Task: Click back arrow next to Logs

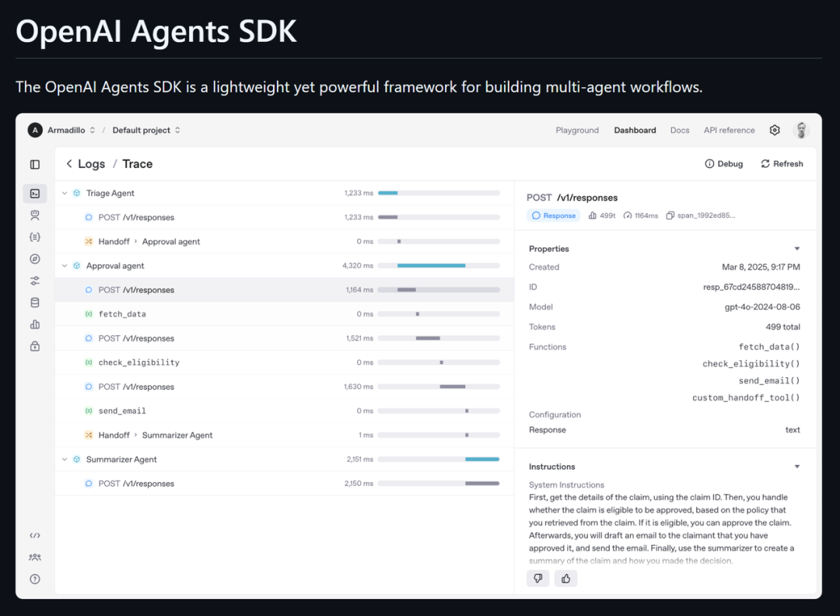Action: pyautogui.click(x=69, y=164)
